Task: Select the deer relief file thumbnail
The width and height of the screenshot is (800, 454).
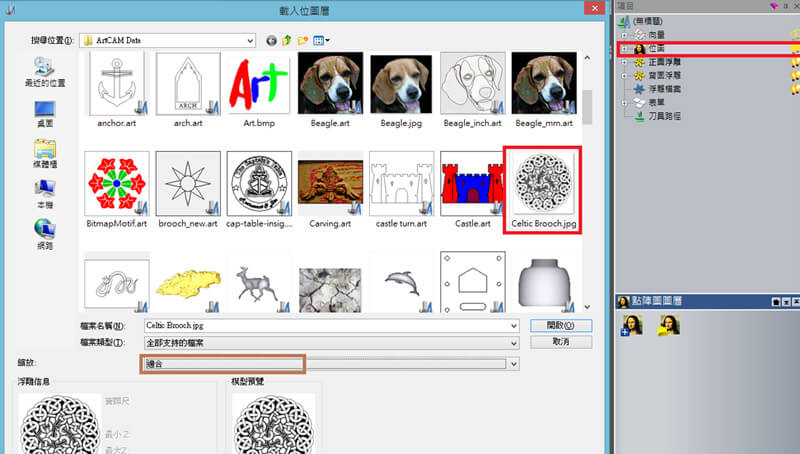Action: pos(259,282)
